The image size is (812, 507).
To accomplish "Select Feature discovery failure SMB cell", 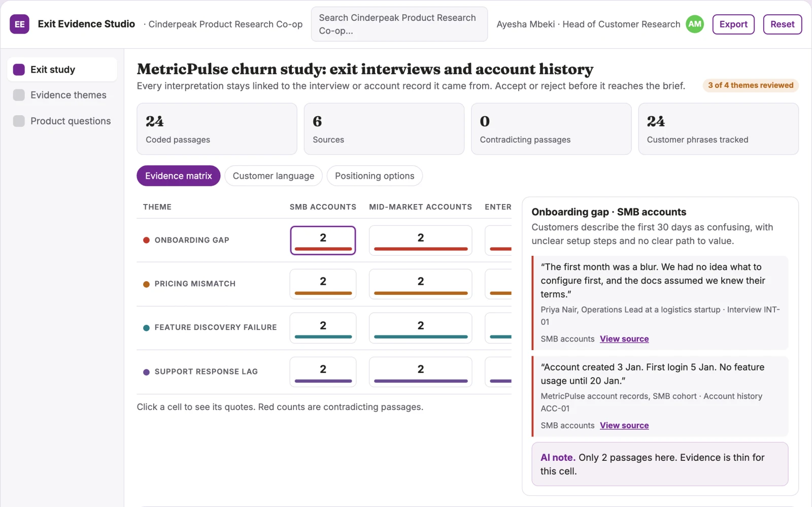I will click(x=323, y=328).
